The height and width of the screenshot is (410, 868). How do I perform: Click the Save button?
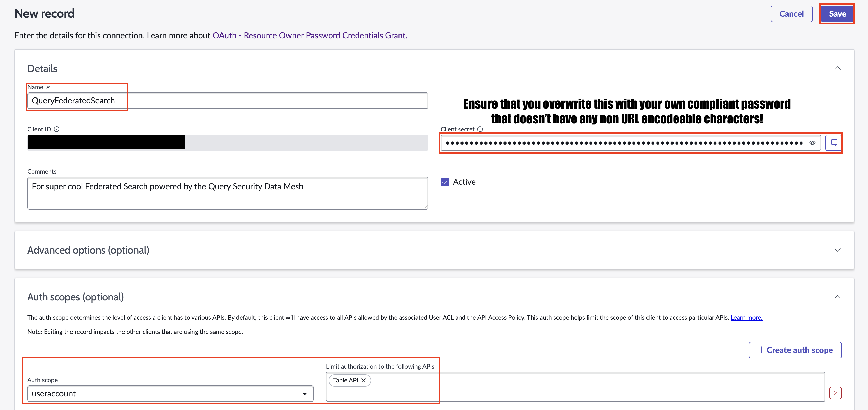point(837,14)
